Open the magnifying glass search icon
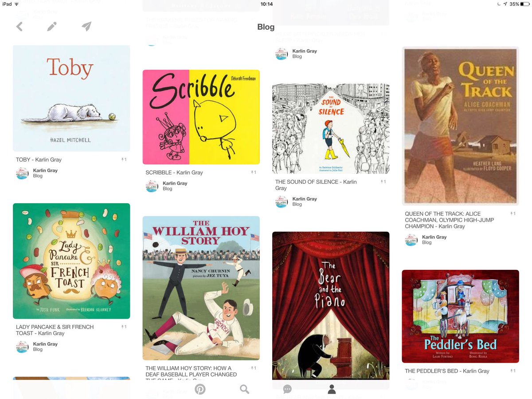Viewport: 532px width, 399px height. click(x=244, y=389)
